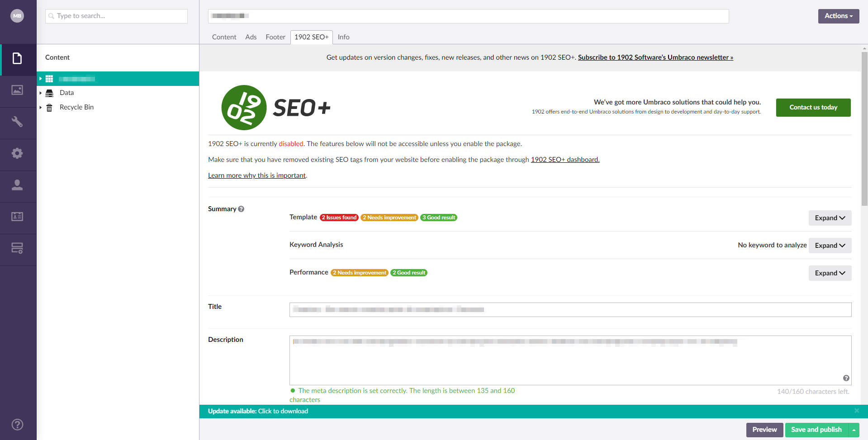
Task: Click the grid icon of selected node
Action: pos(49,79)
